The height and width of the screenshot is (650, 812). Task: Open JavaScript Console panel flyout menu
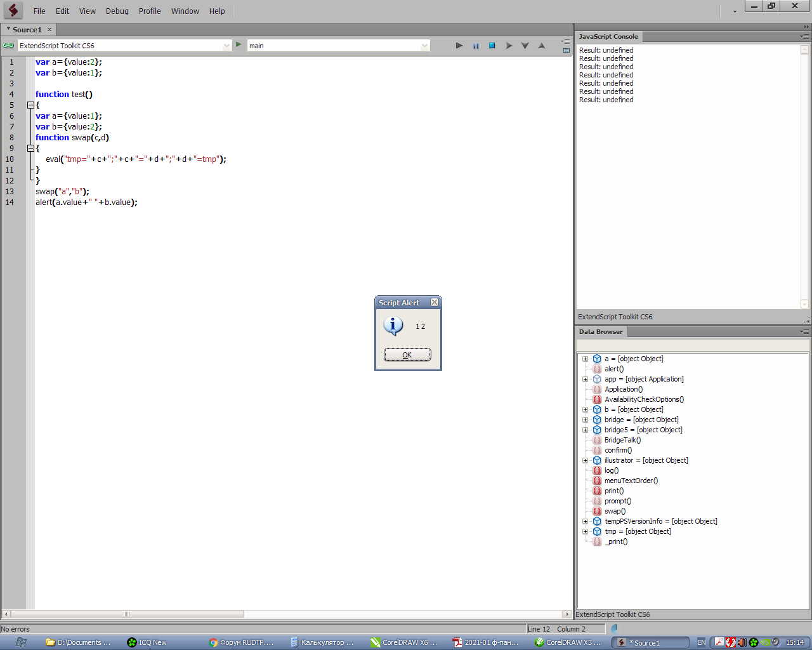pyautogui.click(x=804, y=37)
